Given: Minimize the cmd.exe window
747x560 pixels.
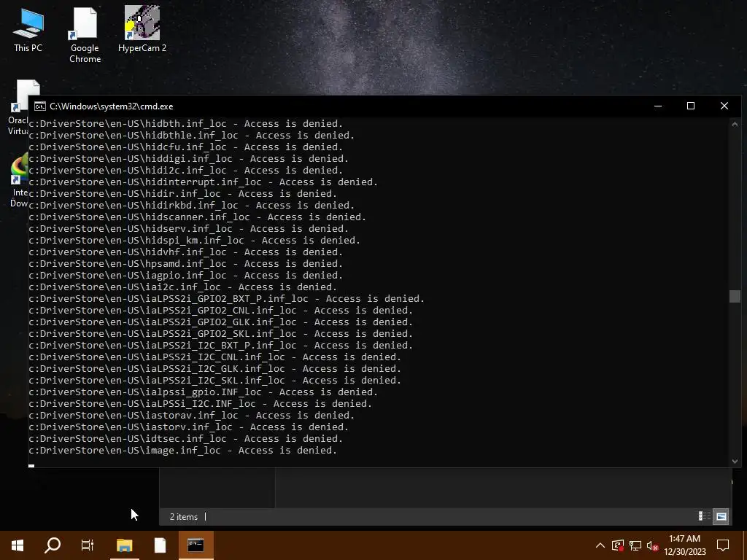Looking at the screenshot, I should (658, 106).
